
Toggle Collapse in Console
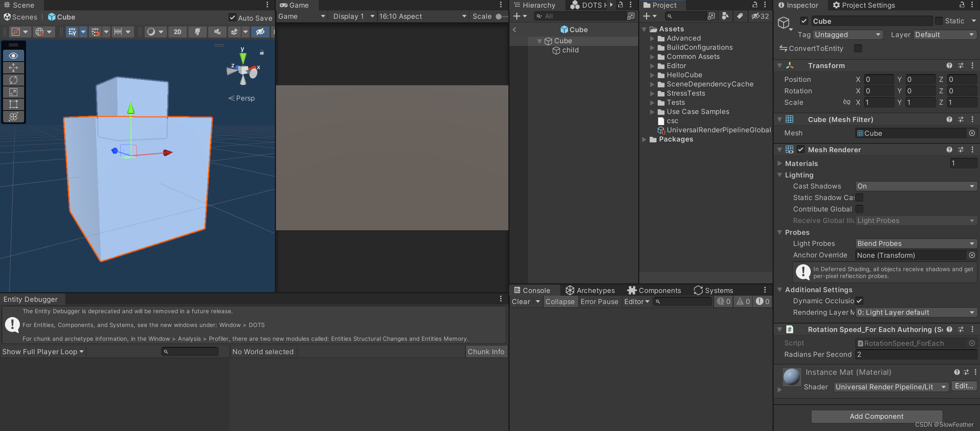coord(560,302)
